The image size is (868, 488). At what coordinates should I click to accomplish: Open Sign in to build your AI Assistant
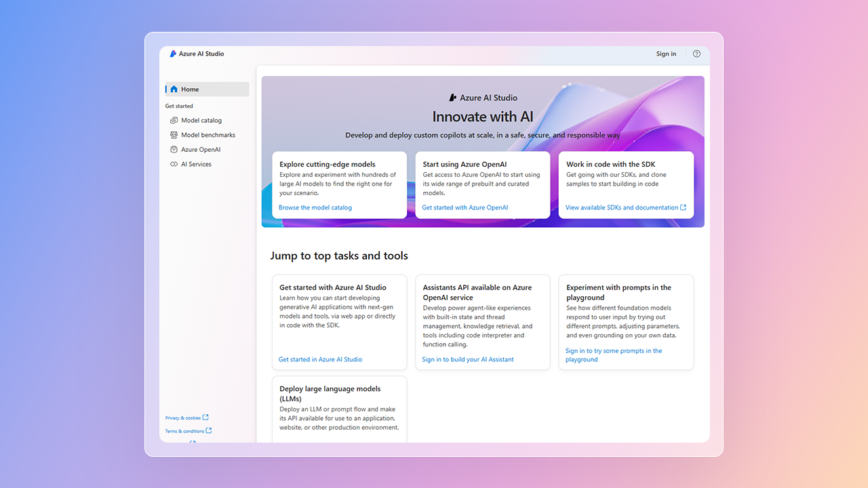468,359
